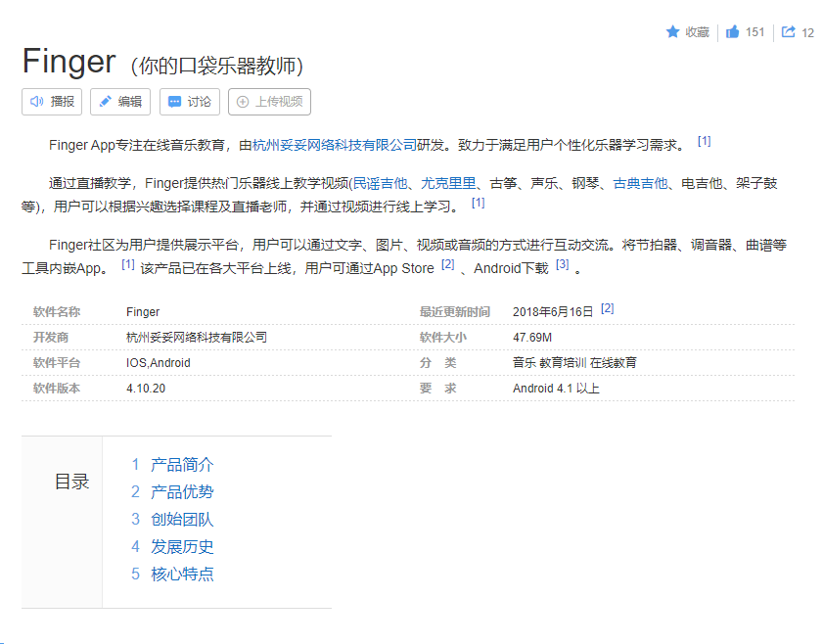Click the value 47.69M
This screenshot has height=644, width=823.
tap(532, 338)
